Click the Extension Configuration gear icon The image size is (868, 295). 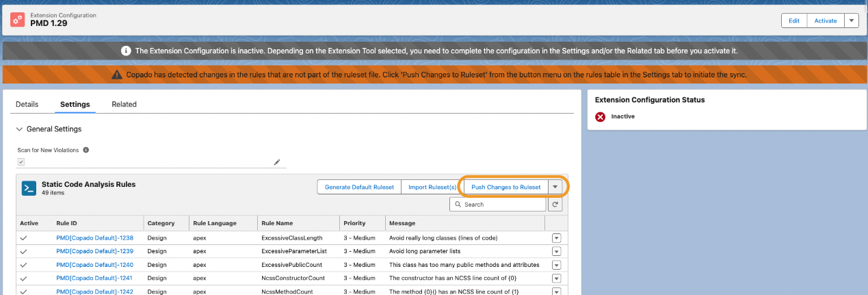[x=18, y=20]
